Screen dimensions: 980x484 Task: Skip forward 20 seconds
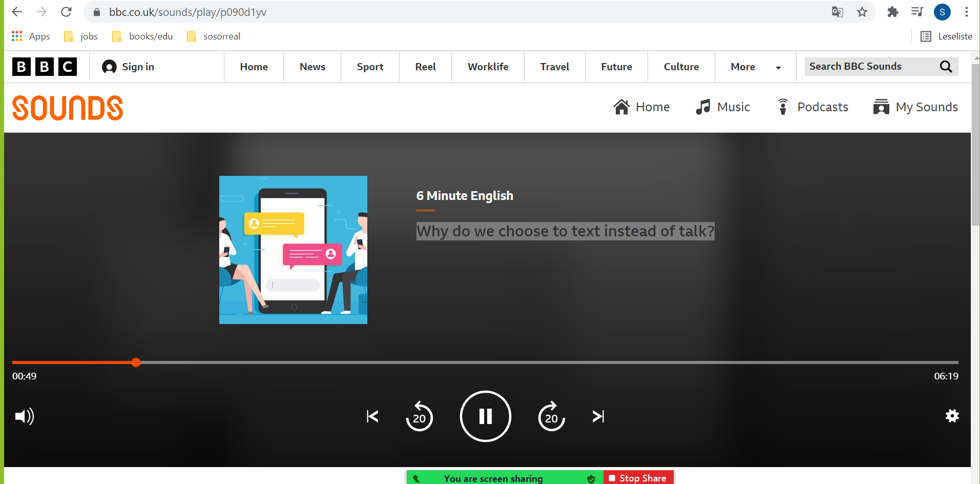coord(552,416)
